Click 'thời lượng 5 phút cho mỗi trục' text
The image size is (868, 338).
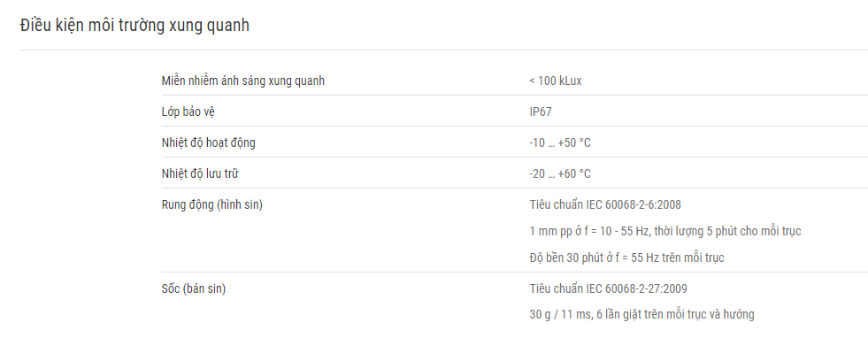pos(727,231)
